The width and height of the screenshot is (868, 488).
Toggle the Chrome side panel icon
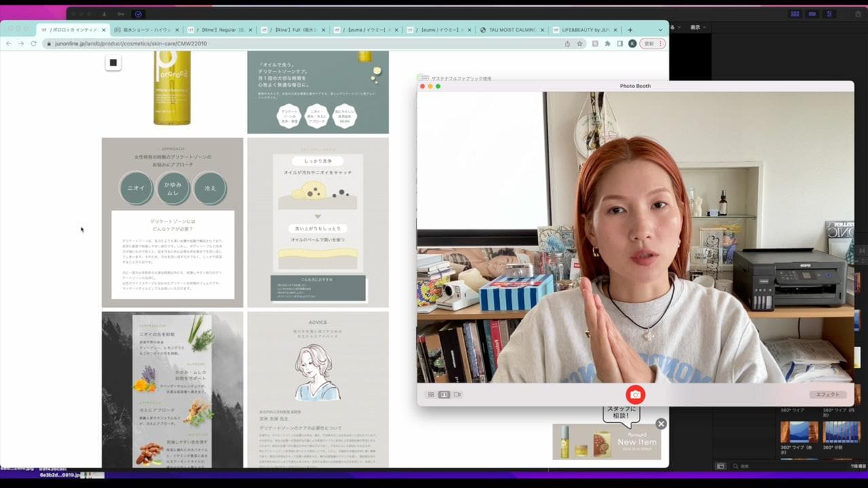[x=620, y=43]
